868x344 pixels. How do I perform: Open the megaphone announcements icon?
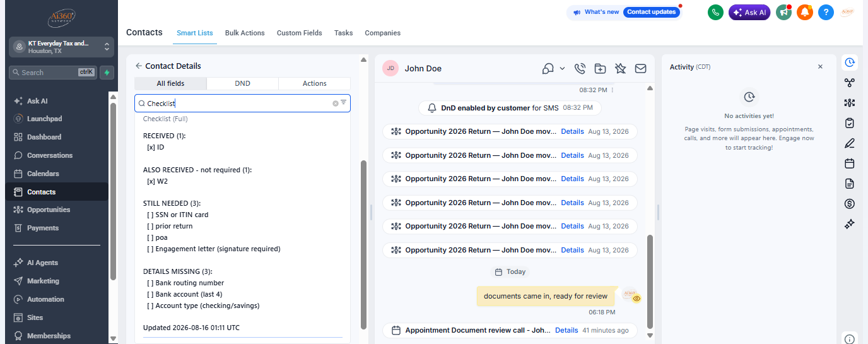783,12
